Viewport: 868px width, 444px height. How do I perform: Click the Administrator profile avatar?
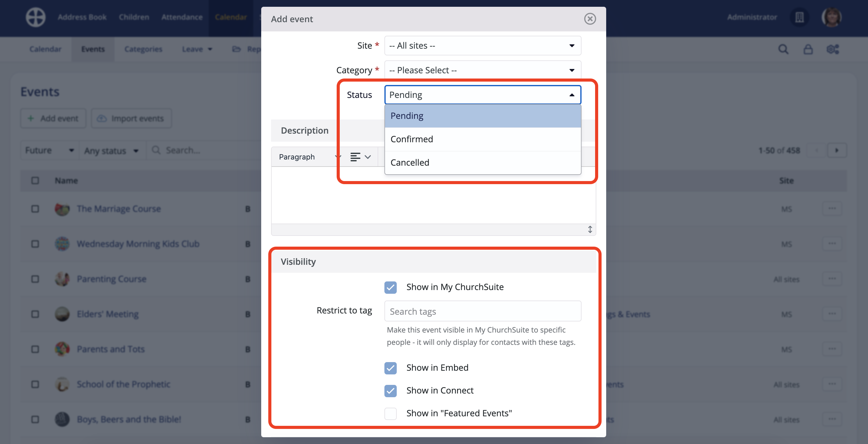tap(832, 17)
